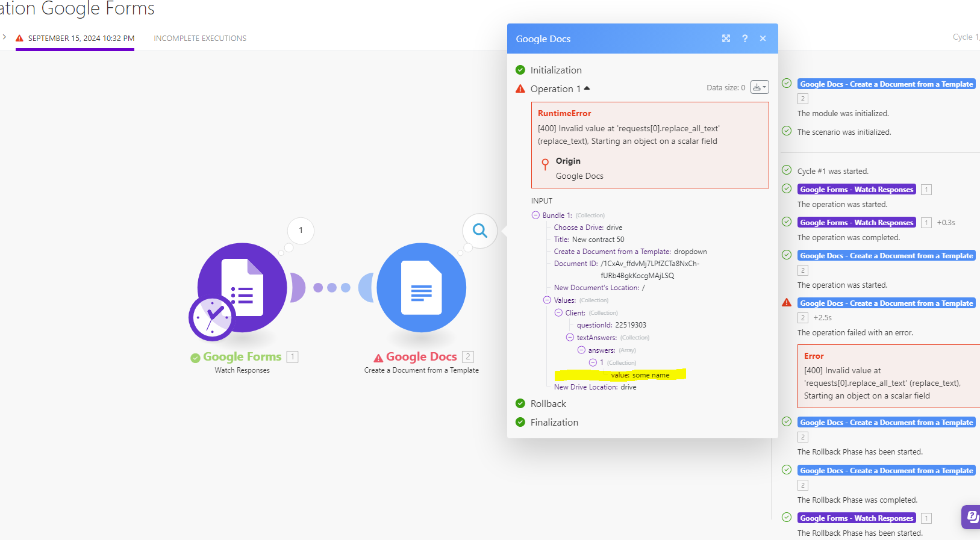Click the Google Docs label under the module
The width and height of the screenshot is (980, 540).
tap(421, 357)
